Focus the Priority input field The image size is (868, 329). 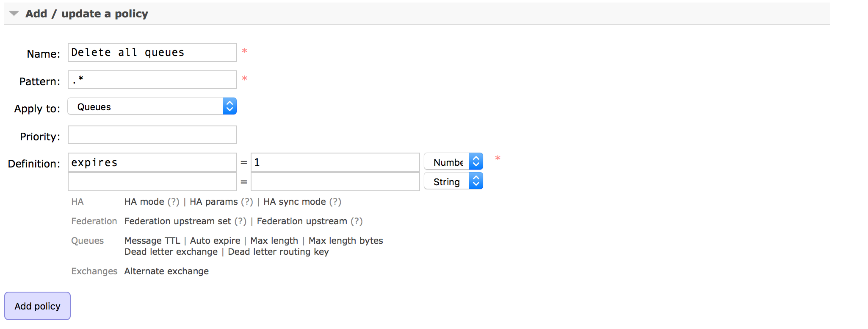tap(152, 135)
